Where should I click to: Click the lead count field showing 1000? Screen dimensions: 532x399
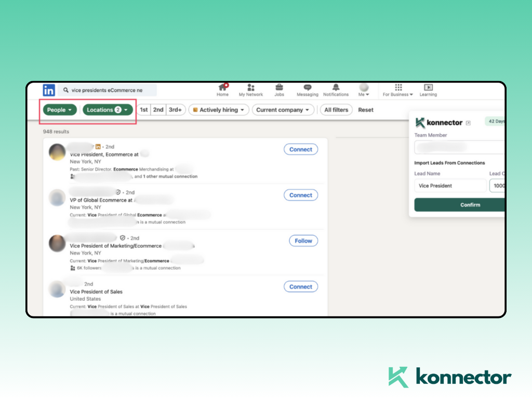tap(497, 185)
